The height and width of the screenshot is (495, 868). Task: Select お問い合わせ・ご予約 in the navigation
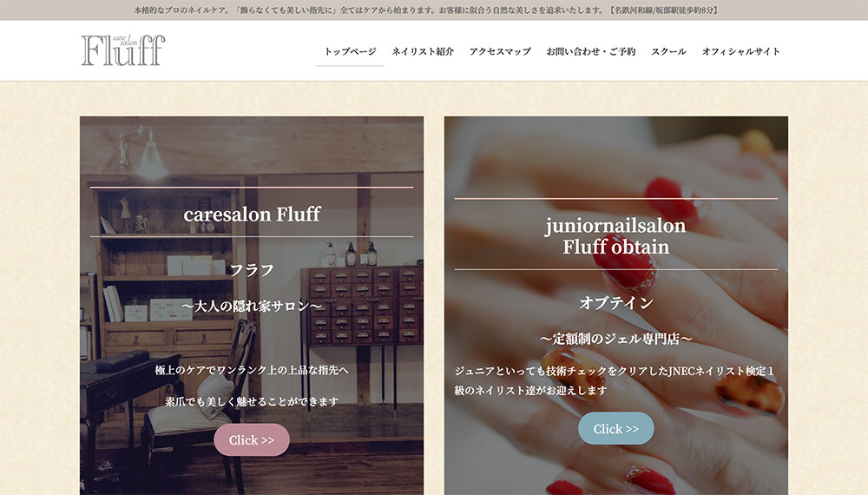[x=590, y=51]
